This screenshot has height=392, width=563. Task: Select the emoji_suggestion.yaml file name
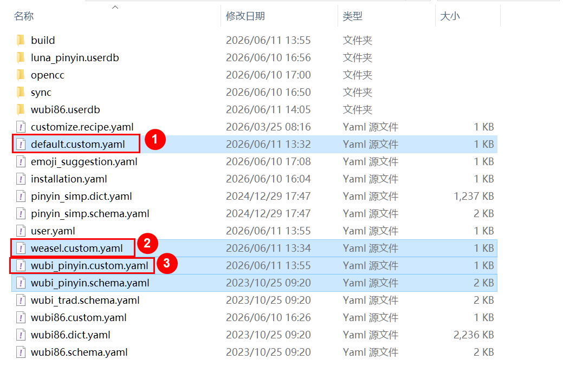pyautogui.click(x=84, y=162)
